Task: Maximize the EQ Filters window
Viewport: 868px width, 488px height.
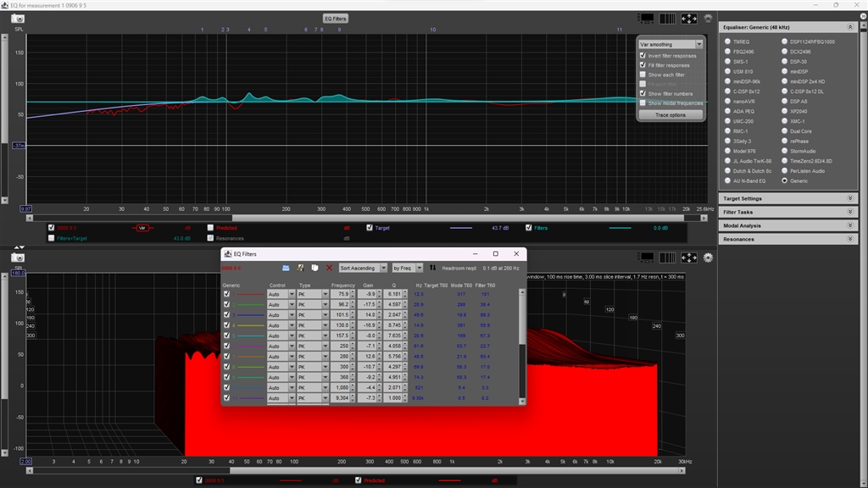Action: click(495, 254)
